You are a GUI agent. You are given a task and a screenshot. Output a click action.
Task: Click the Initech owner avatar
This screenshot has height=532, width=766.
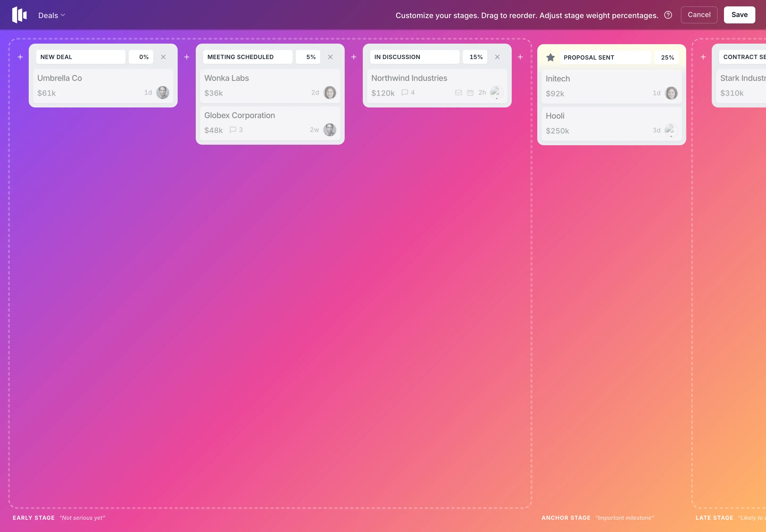pos(671,93)
